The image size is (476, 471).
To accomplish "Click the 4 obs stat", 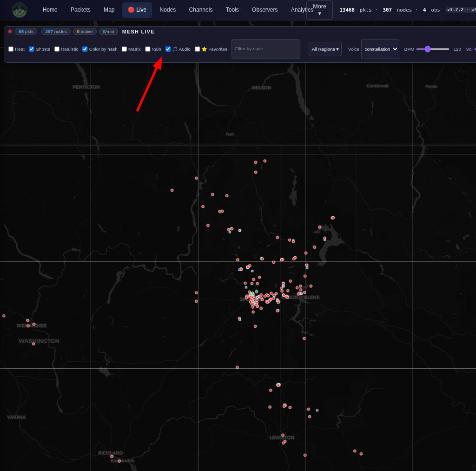I will click(431, 10).
